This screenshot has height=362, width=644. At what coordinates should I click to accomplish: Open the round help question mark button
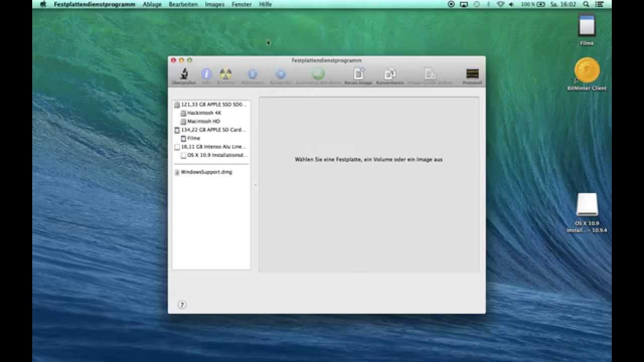coord(182,305)
